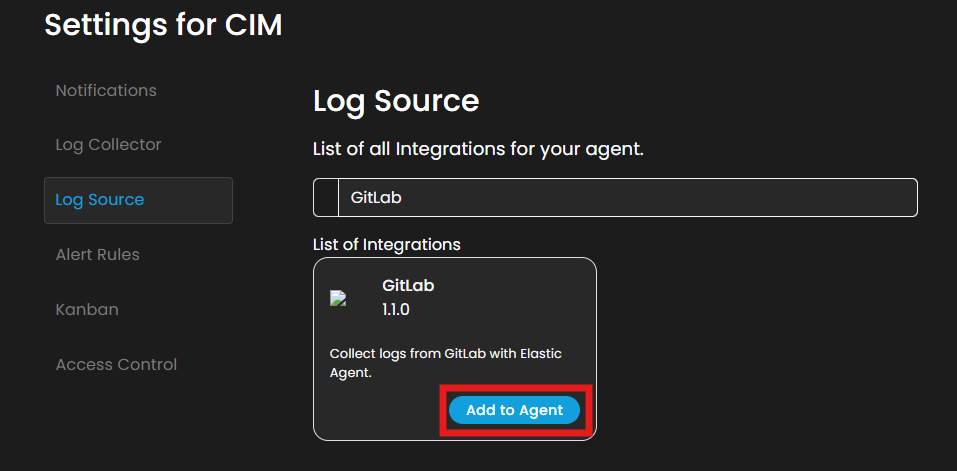Click the 'List of all Integrations' subtitle
957x471 pixels.
[x=478, y=150]
